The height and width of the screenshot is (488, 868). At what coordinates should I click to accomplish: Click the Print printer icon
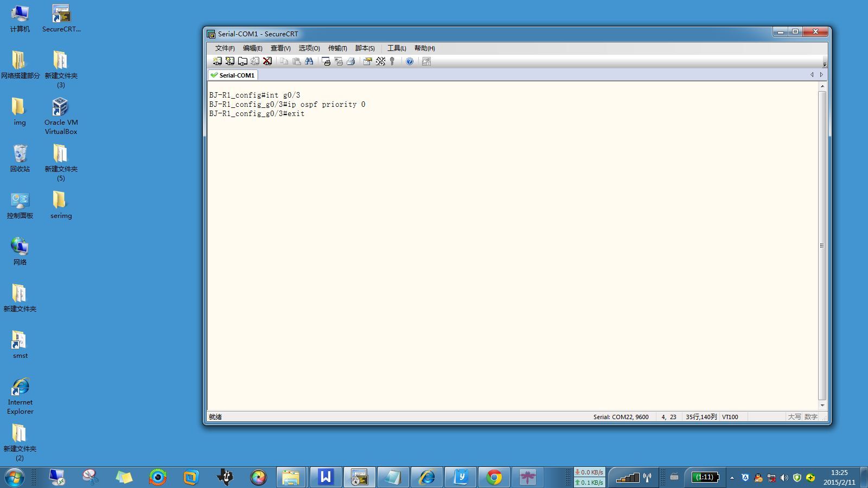(351, 61)
